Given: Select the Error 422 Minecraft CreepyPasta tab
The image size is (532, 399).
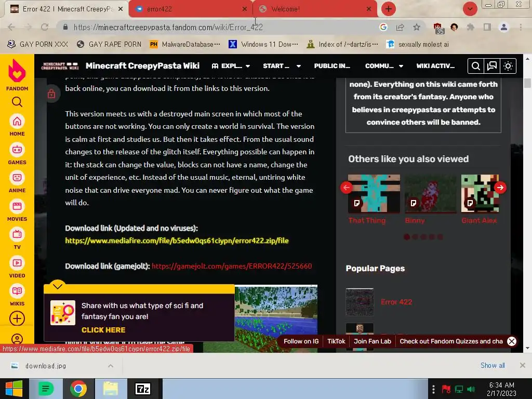Looking at the screenshot, I should pos(66,9).
